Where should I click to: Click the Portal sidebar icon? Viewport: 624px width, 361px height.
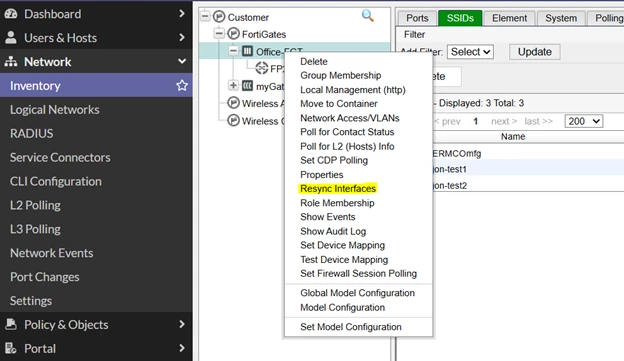coord(11,348)
